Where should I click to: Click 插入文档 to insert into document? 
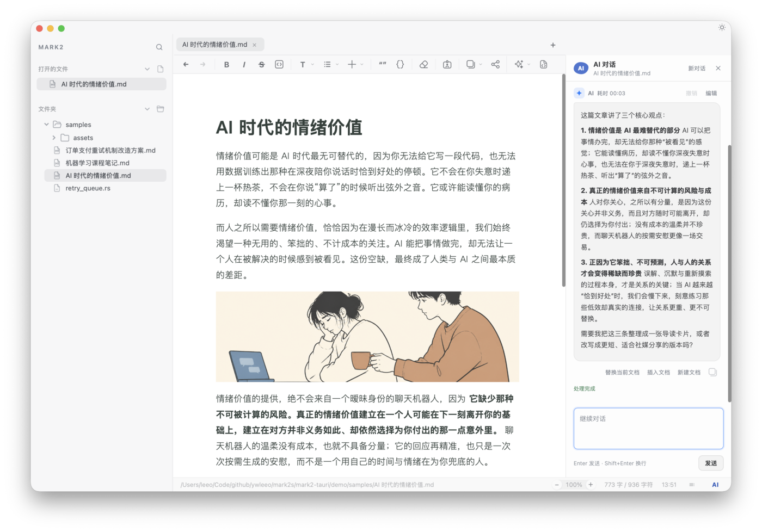click(x=659, y=373)
